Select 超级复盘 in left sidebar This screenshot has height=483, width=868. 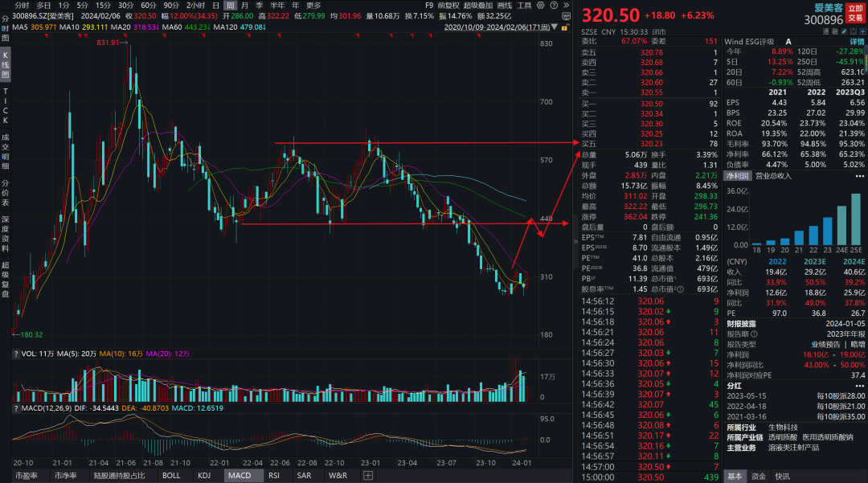tap(6, 279)
